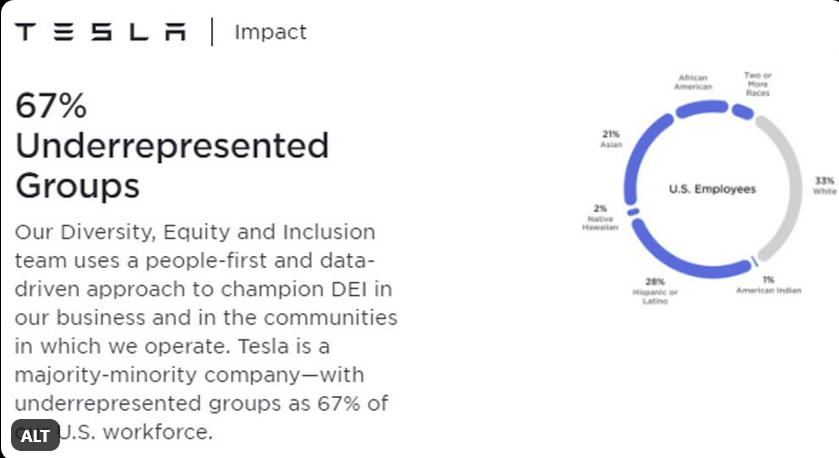Select the 2% Native Hawaiian label
The width and height of the screenshot is (839, 458).
coord(602,218)
